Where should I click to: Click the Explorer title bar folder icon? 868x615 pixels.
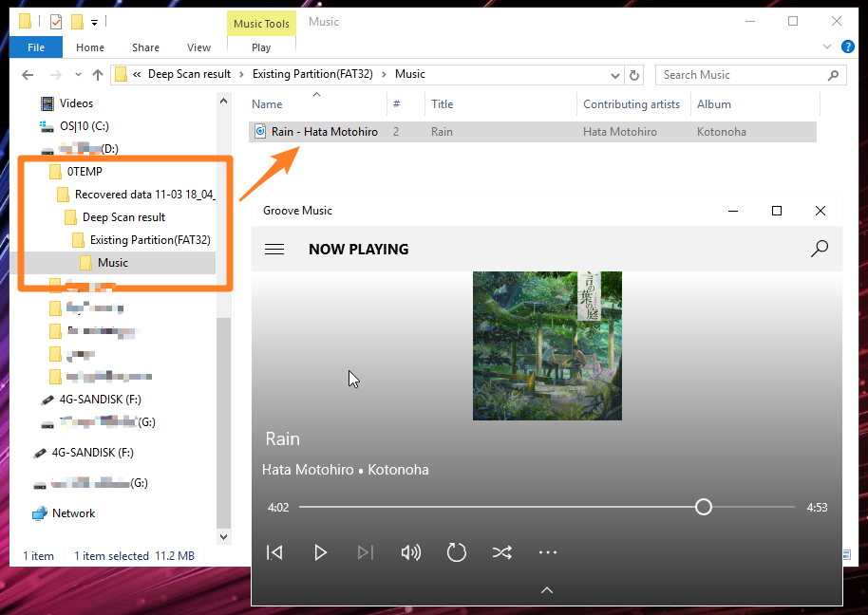[25, 22]
